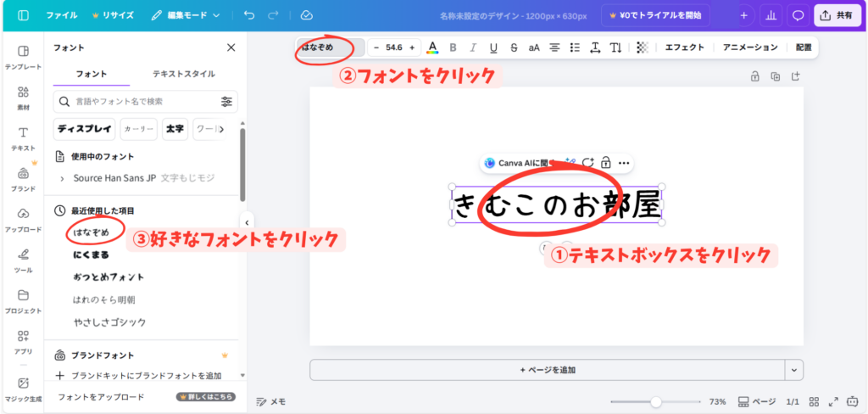Select the Bold (太字) font category chip
The height and width of the screenshot is (414, 868).
175,129
